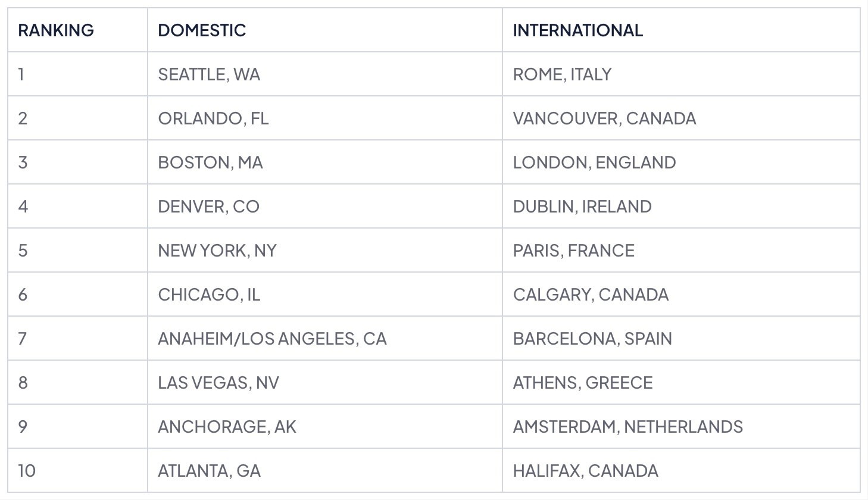This screenshot has width=868, height=500.
Task: Select the BOSTON, MA cell
Action: point(210,162)
